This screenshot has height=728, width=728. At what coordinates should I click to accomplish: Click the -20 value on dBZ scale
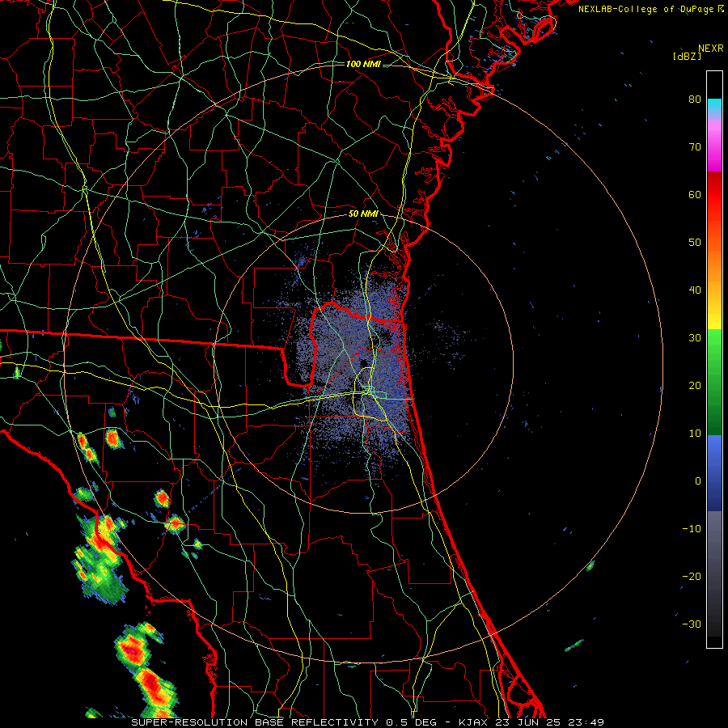click(692, 577)
